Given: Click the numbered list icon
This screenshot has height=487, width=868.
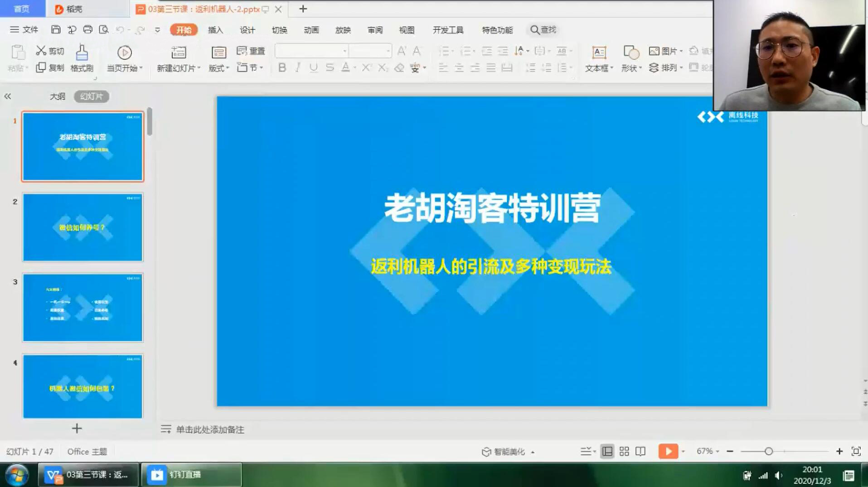Looking at the screenshot, I should pyautogui.click(x=466, y=51).
